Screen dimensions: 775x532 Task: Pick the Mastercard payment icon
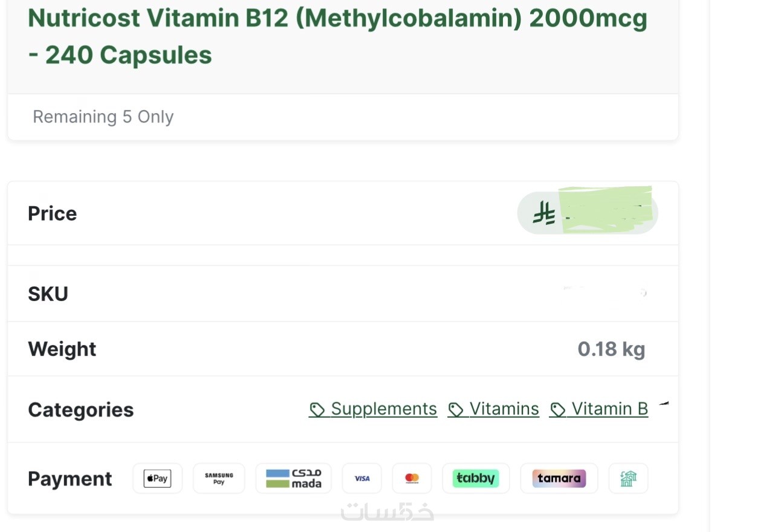coord(412,479)
